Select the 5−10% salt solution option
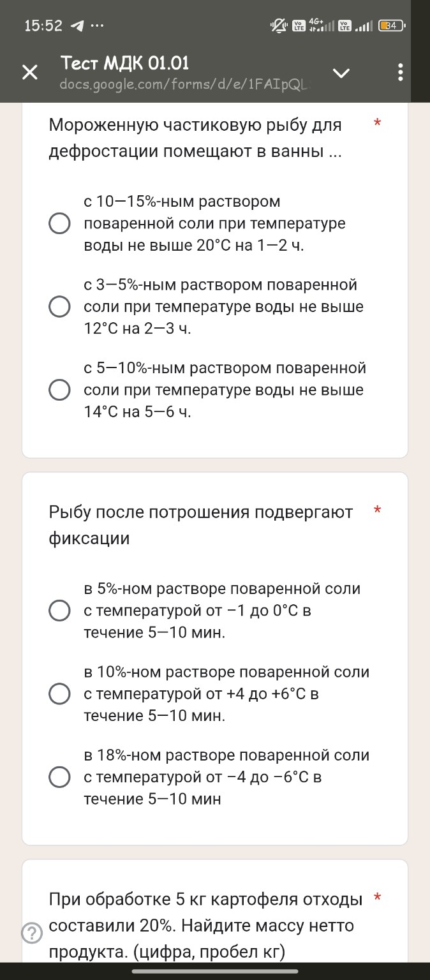The width and height of the screenshot is (430, 980). point(59,390)
